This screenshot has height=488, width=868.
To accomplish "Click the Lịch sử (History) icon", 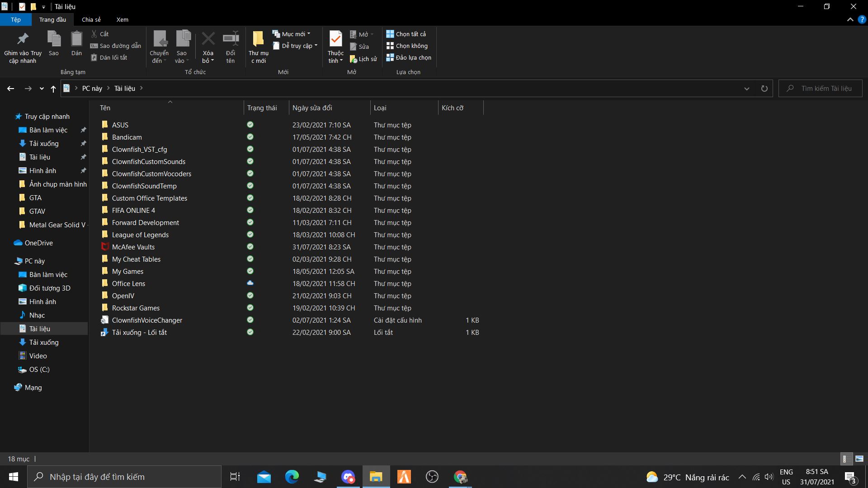I will pos(363,58).
